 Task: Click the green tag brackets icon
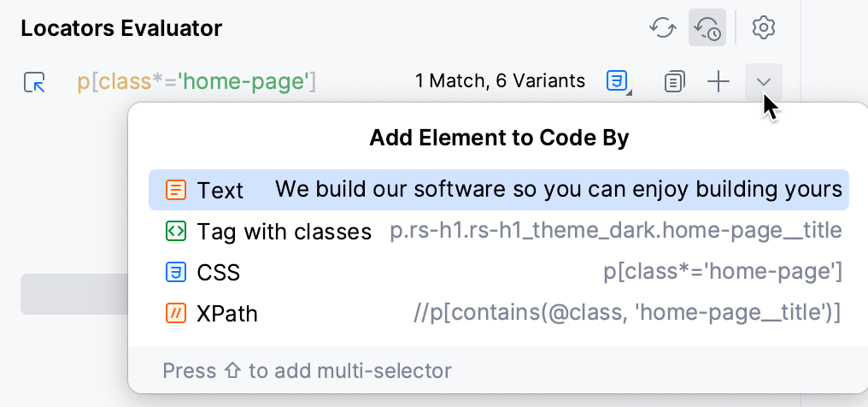click(176, 231)
